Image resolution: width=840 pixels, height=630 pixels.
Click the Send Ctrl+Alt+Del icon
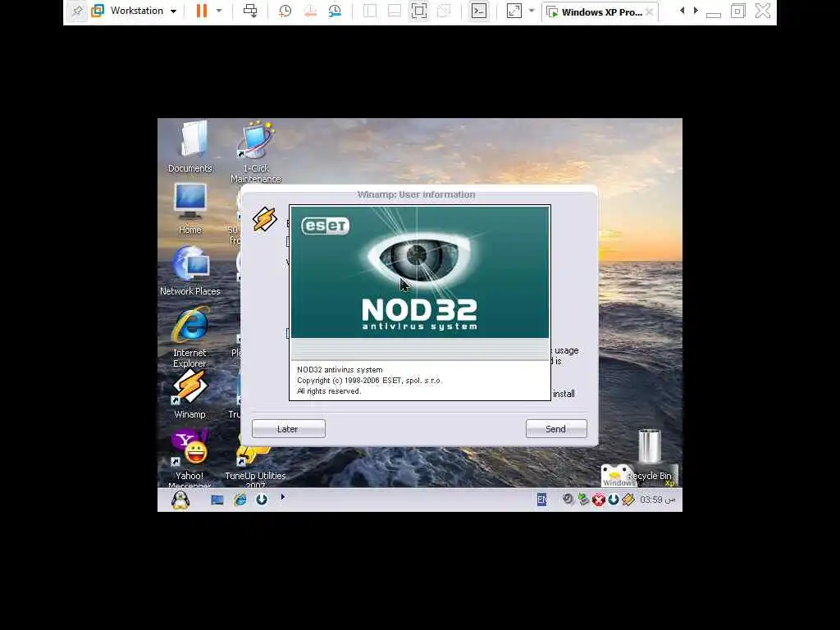point(250,11)
